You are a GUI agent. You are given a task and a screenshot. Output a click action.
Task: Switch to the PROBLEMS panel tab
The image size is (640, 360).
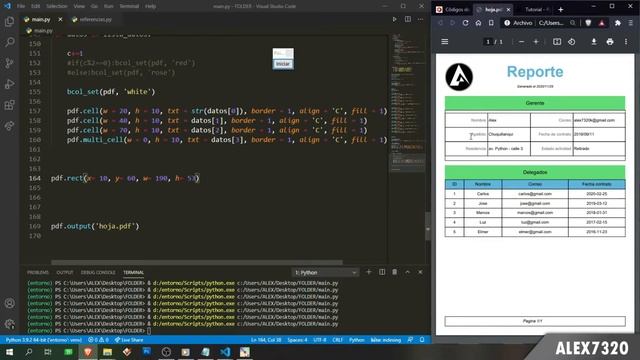tap(38, 272)
